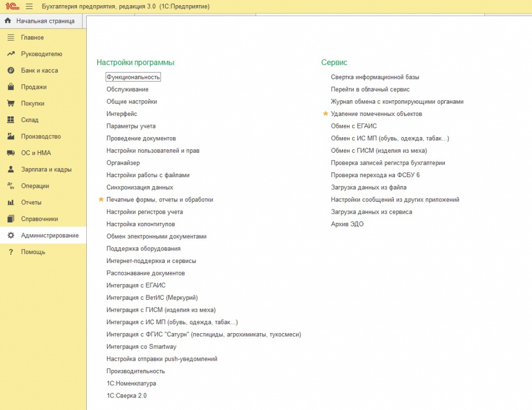
Task: Open Удаление помеченных объектов
Action: (376, 114)
